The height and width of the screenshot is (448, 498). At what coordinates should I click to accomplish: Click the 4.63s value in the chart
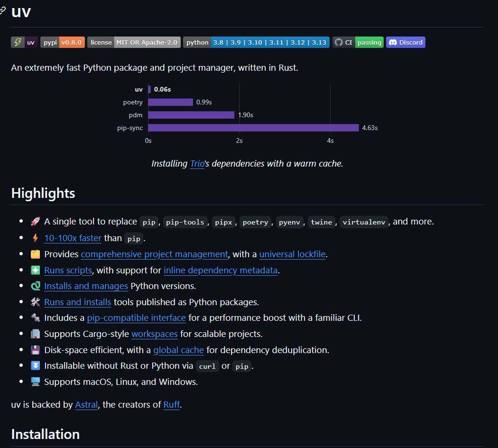pyautogui.click(x=370, y=128)
